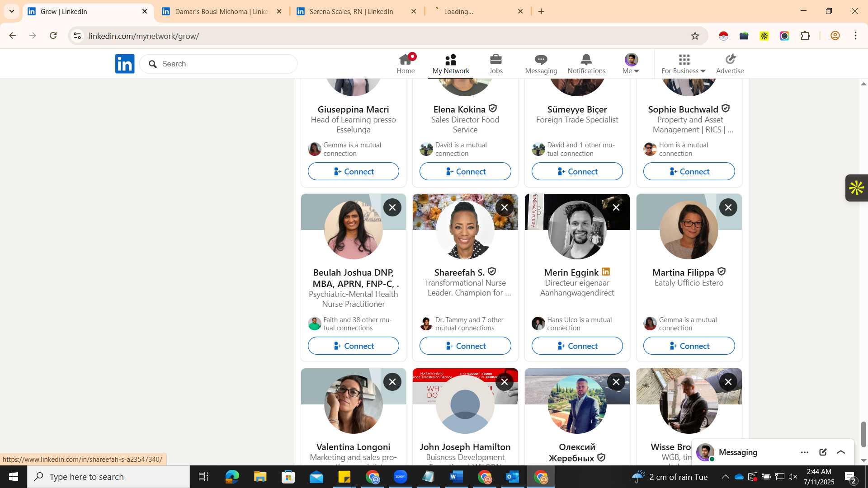Viewport: 868px width, 488px height.
Task: Connect with Elena Kokina
Action: coord(465,171)
